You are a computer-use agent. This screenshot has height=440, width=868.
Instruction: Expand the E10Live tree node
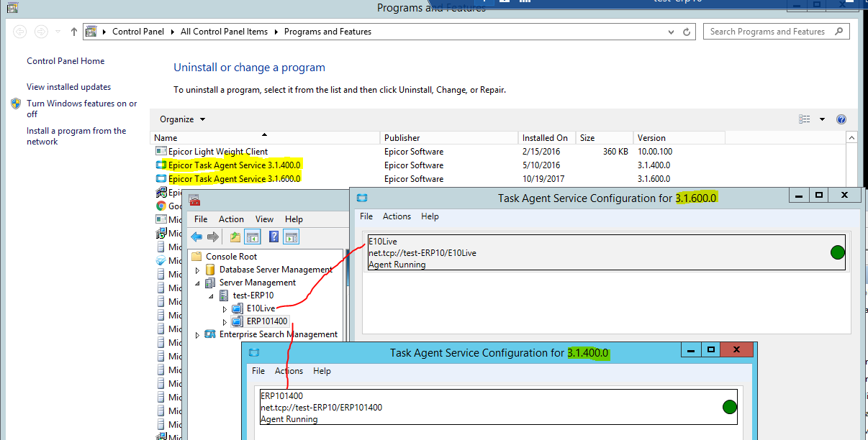(x=225, y=309)
